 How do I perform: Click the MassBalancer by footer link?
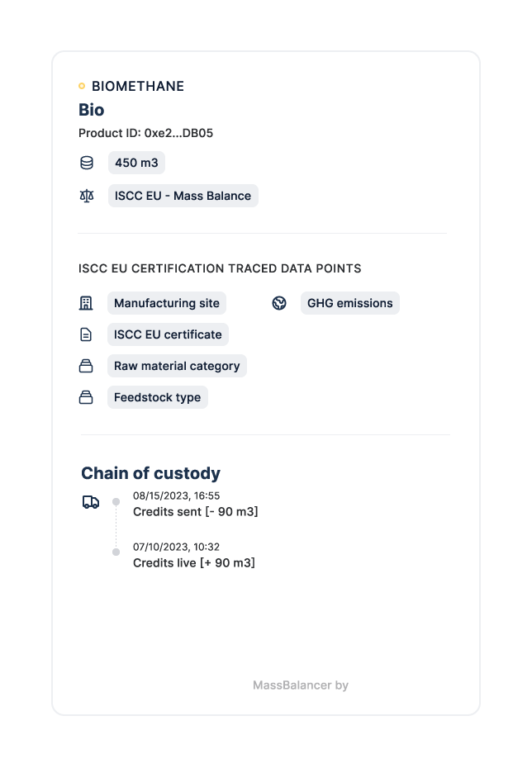coord(300,685)
